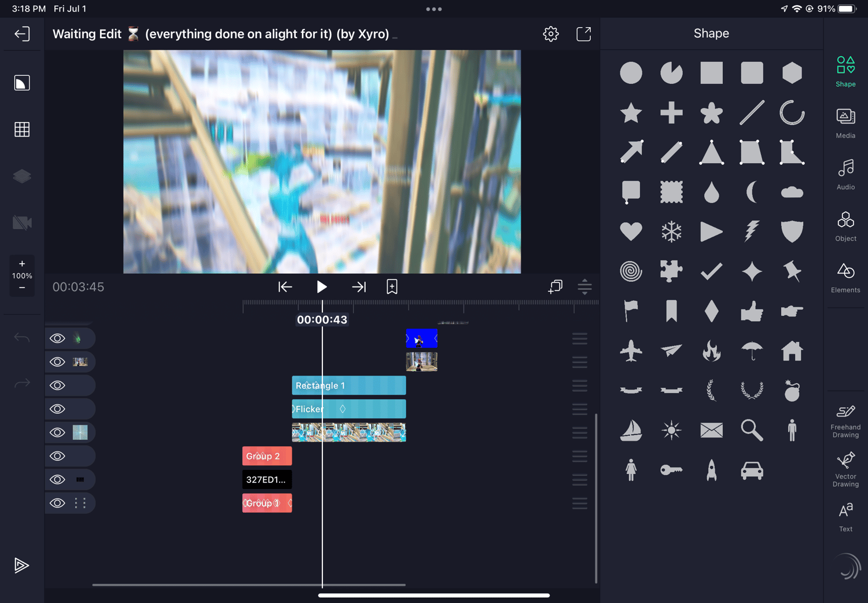This screenshot has height=603, width=868.
Task: Select the lightning bolt shape
Action: pyautogui.click(x=751, y=231)
